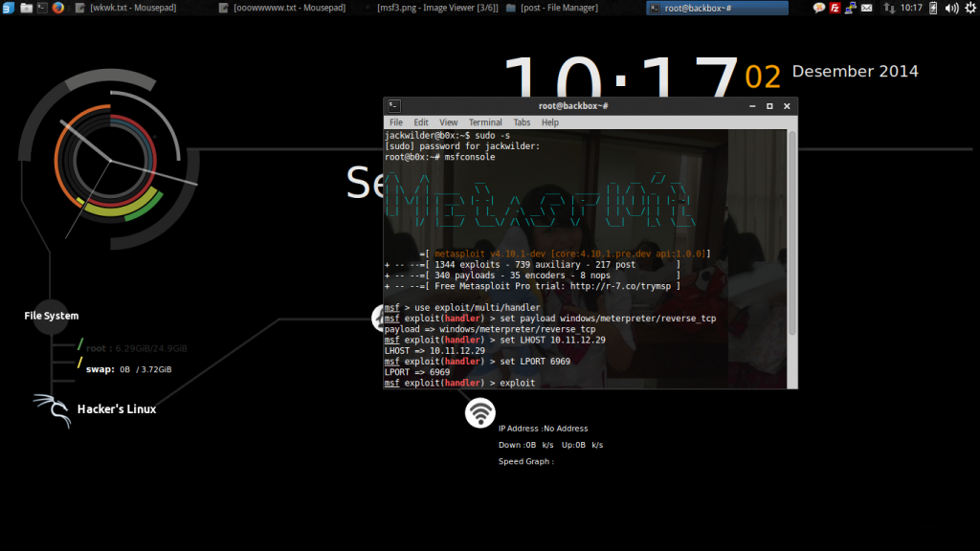Minimize the root@backbox terminal window
This screenshot has width=980, height=551.
pos(752,106)
